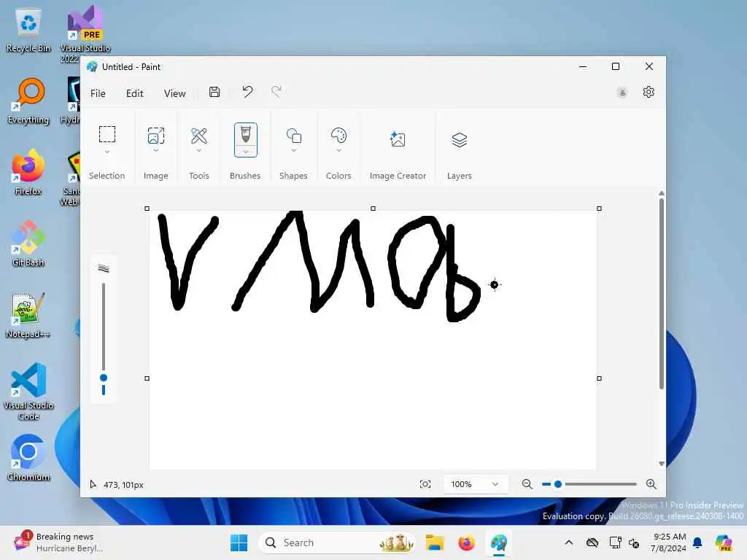Viewport: 747px width, 560px height.
Task: Click the canvas top-center resize handle
Action: pos(373,209)
